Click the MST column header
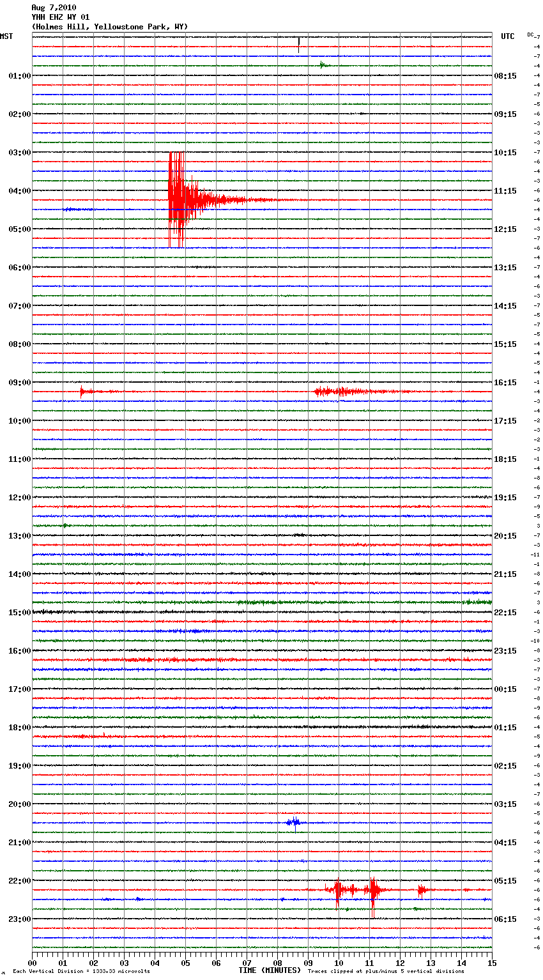The image size is (543, 980). point(6,36)
